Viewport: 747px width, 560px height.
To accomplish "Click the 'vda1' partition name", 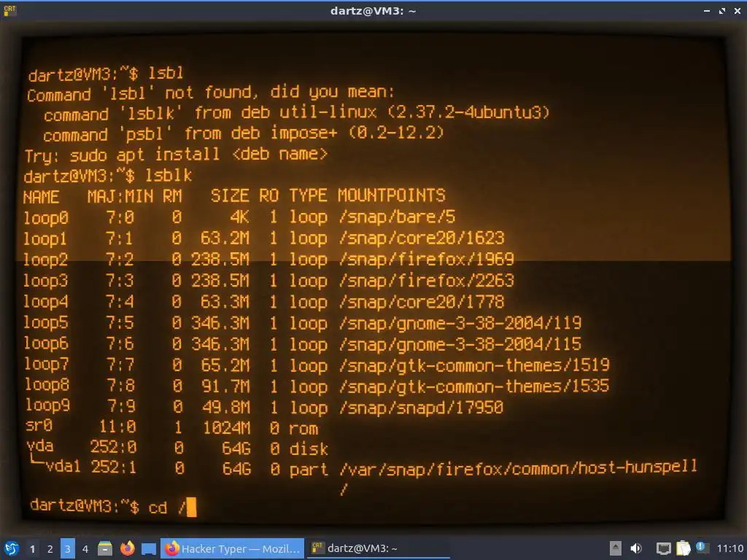I will [63, 466].
